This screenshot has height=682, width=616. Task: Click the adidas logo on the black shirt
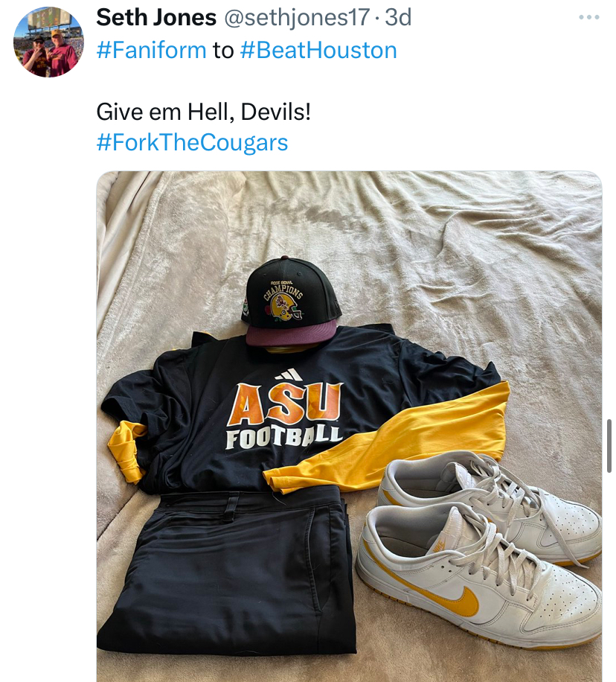click(289, 375)
